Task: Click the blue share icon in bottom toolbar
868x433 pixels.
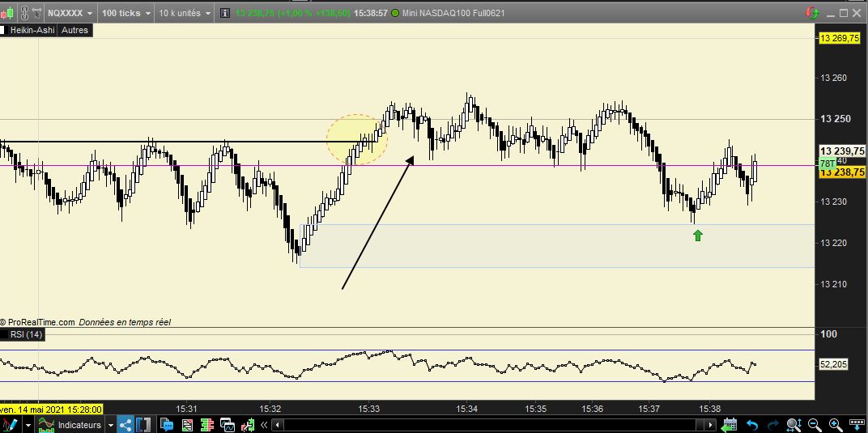Action: click(x=126, y=425)
